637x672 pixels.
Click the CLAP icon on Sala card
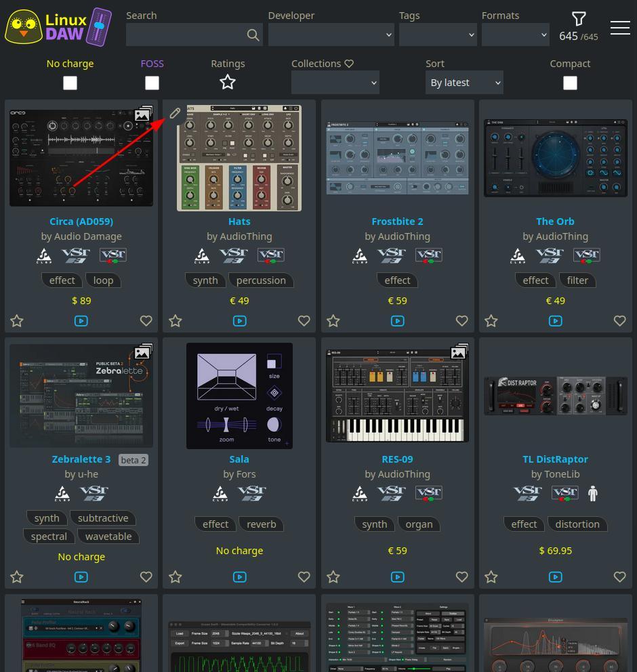point(220,493)
